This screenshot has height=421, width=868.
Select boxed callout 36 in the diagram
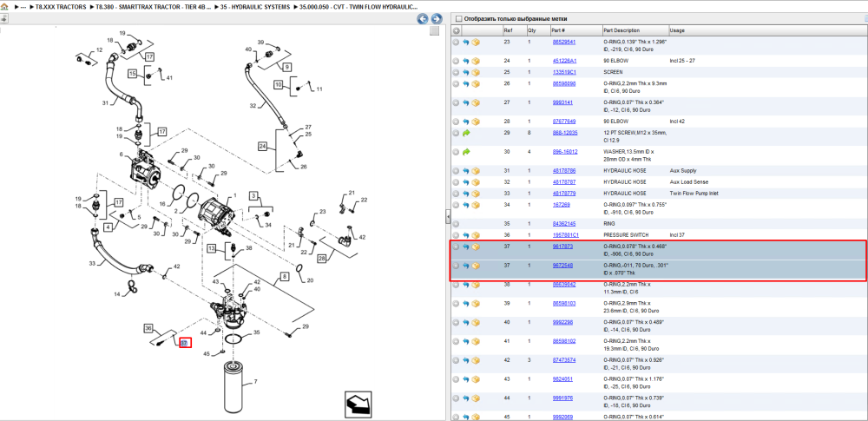click(148, 328)
